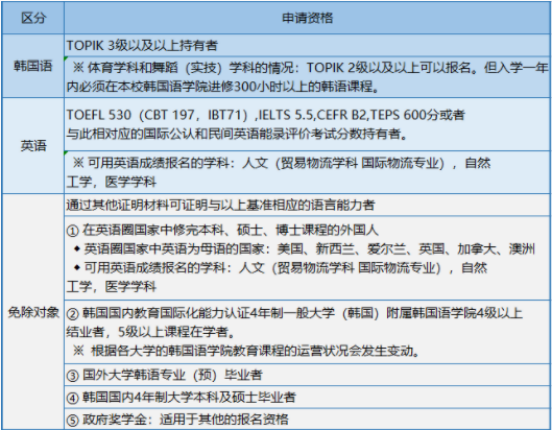Select the '英语' category cell
Screen dimensions: 552x430
[x=33, y=145]
